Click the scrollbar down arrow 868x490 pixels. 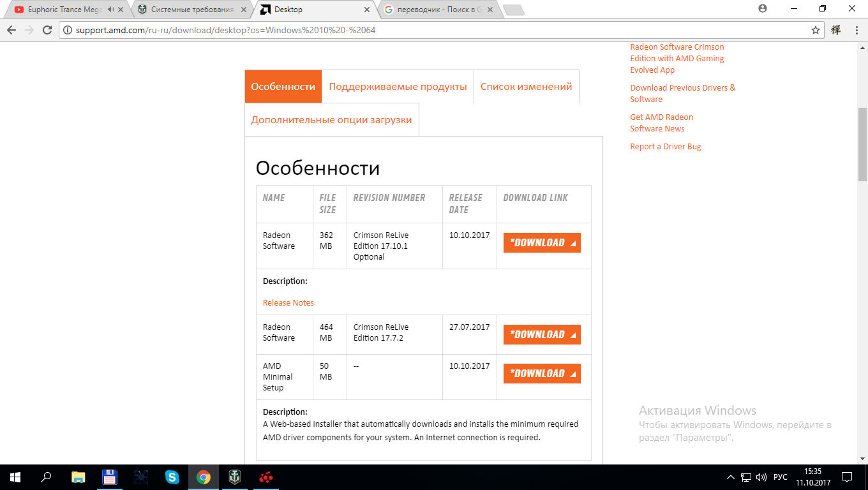[862, 459]
